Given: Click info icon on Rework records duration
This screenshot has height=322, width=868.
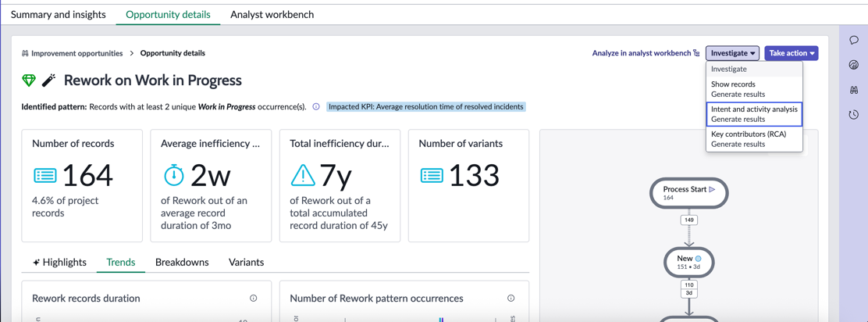Looking at the screenshot, I should coord(254,299).
